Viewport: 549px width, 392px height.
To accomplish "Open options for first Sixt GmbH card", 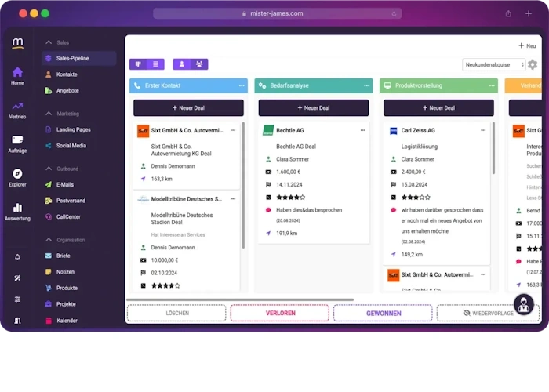I will [x=233, y=130].
